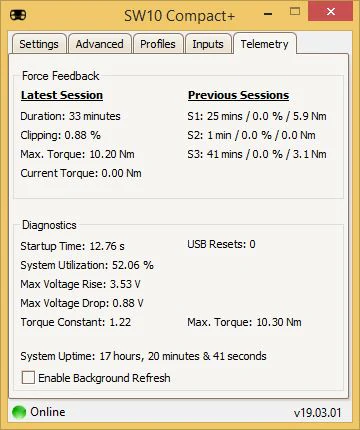Click the Latest Session heading
This screenshot has width=360, height=430.
pos(62,95)
